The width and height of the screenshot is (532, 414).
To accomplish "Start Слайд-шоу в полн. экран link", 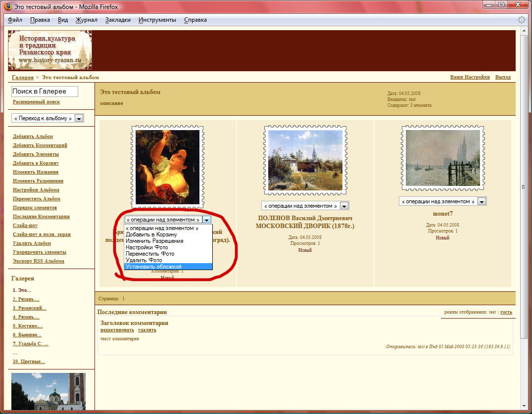I will click(42, 234).
